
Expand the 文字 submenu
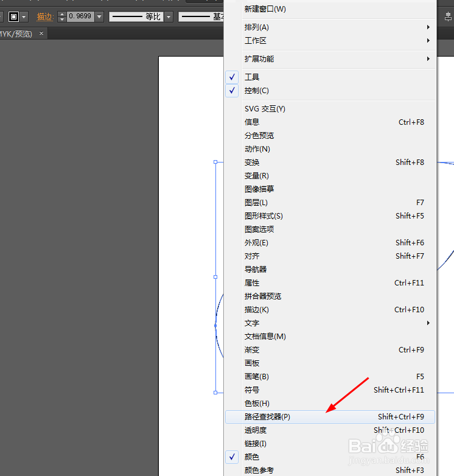click(330, 323)
